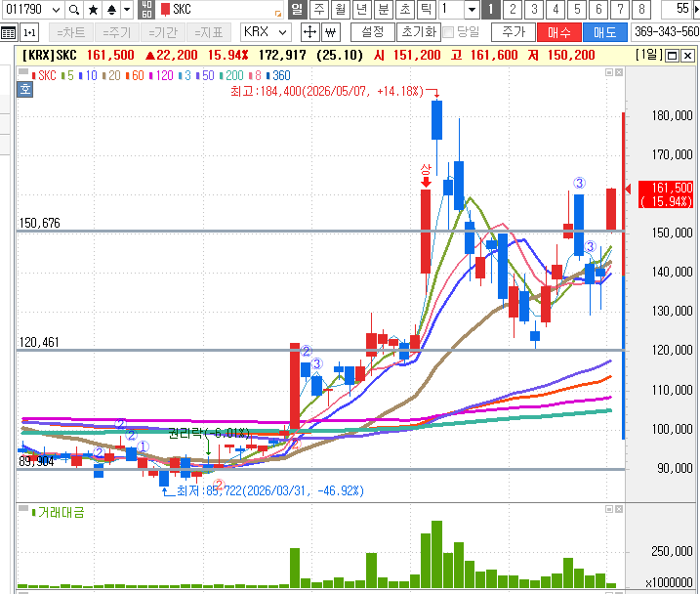Open the =기간 menu
The width and height of the screenshot is (700, 594).
click(163, 32)
